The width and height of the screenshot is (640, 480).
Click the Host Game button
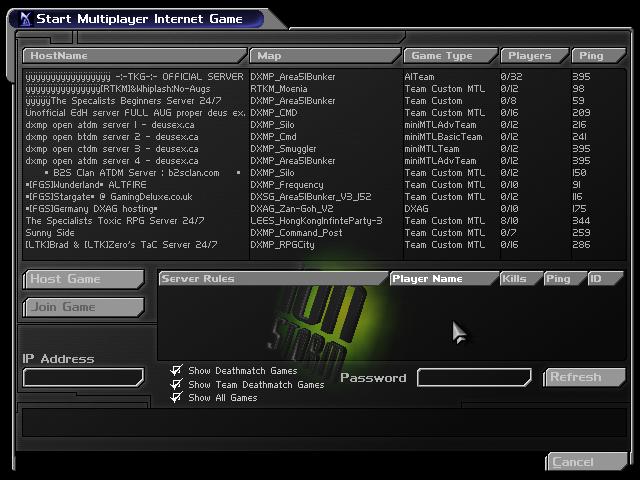[84, 279]
